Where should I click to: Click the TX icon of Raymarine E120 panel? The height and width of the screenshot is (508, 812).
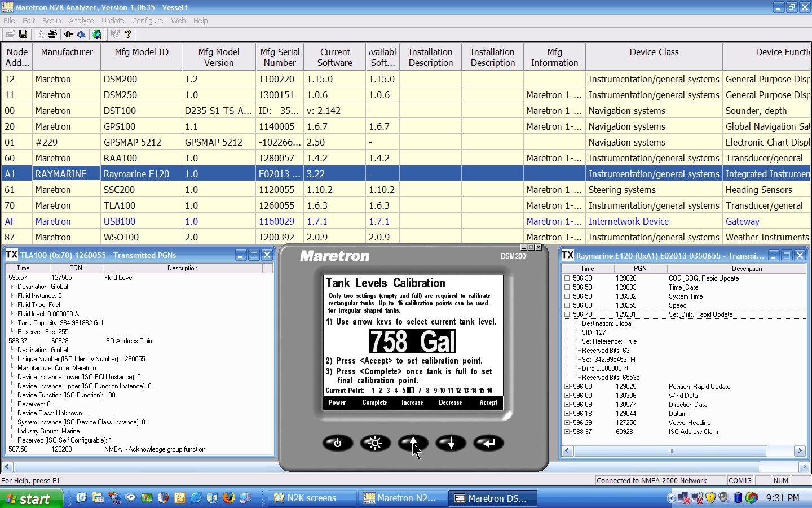point(567,255)
